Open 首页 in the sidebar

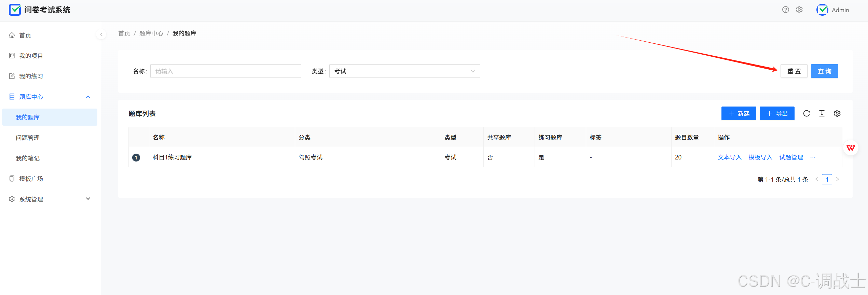pos(50,35)
